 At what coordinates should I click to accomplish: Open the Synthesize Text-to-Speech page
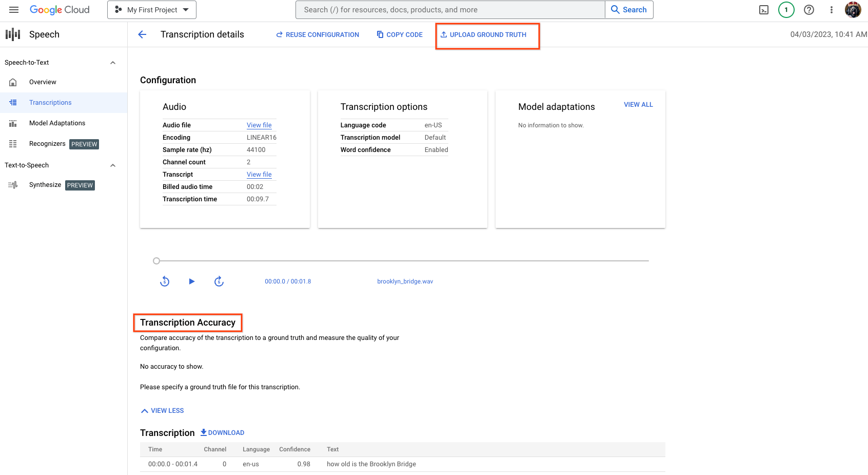(45, 185)
